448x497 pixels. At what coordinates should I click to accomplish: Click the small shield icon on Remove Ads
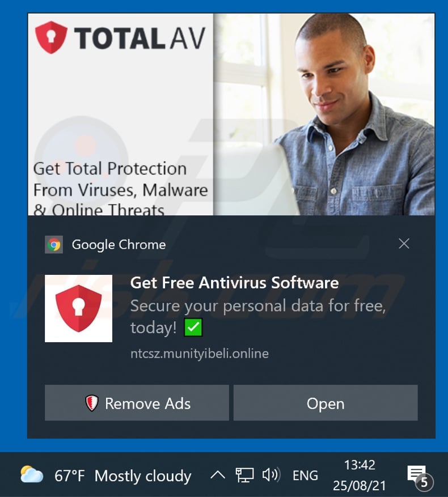(92, 403)
